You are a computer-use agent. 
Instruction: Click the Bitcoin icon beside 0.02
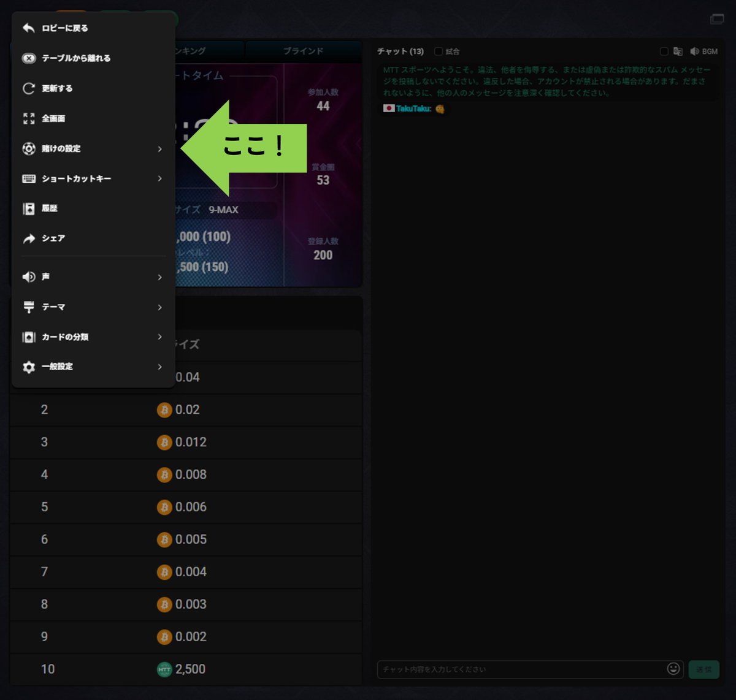point(164,410)
